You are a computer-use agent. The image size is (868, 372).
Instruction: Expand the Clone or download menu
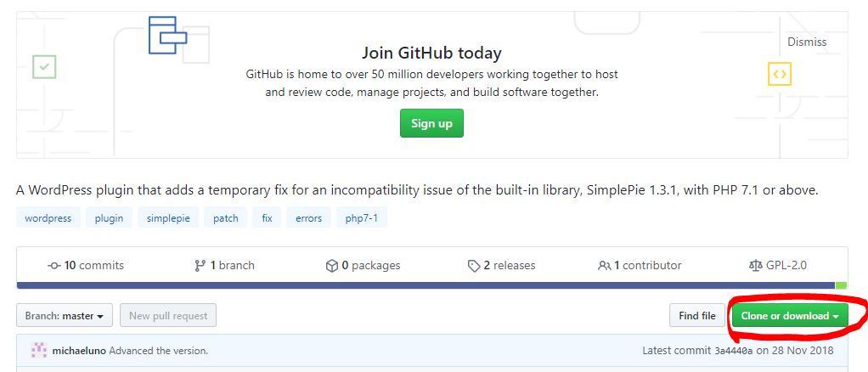790,316
